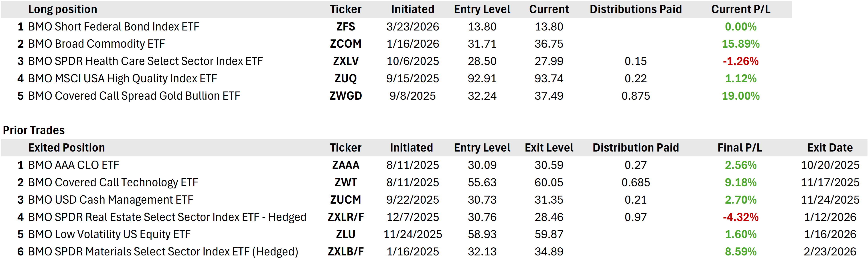Click the Exit Date column header

tap(829, 148)
